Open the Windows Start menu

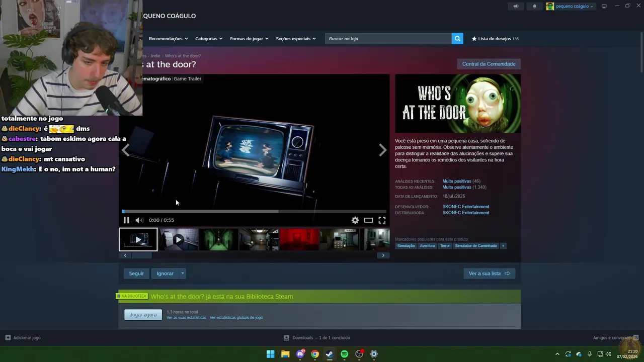tap(270, 354)
